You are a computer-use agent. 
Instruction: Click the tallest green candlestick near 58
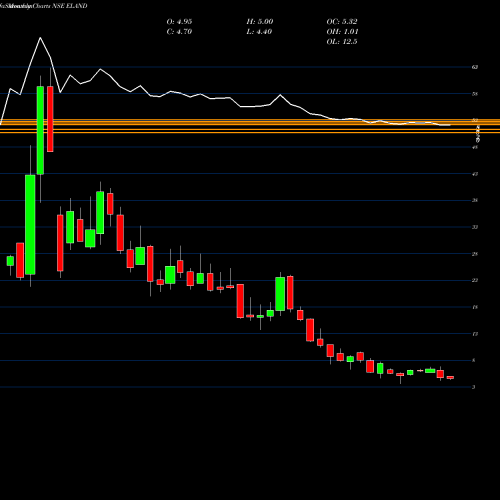click(x=40, y=130)
